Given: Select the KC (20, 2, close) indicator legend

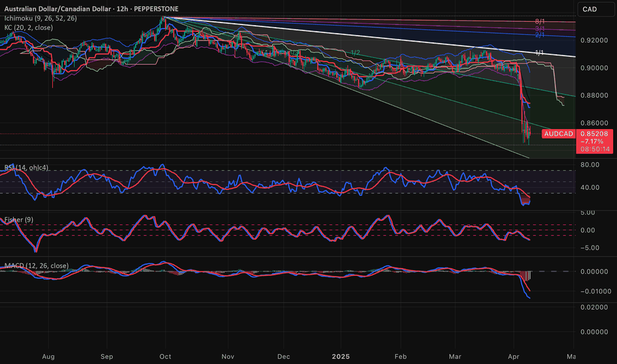Looking at the screenshot, I should click(28, 28).
